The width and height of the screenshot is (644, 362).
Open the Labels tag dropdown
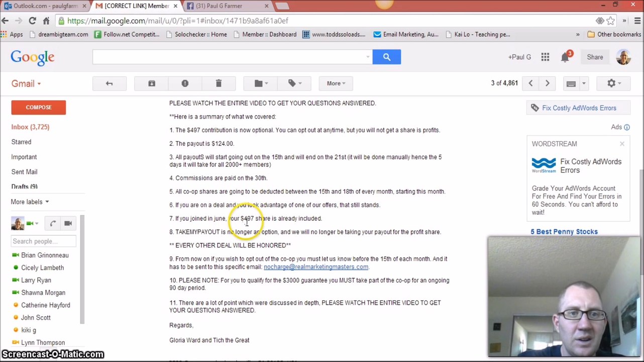(294, 83)
